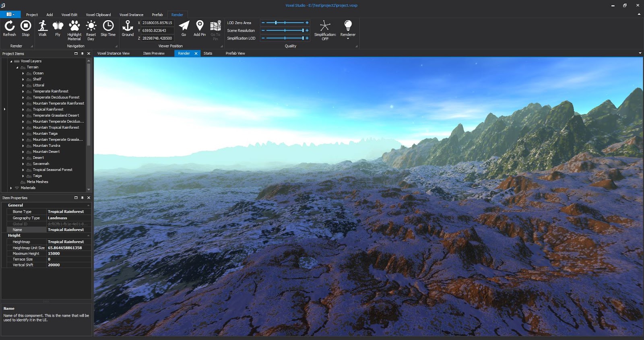The width and height of the screenshot is (644, 340).
Task: Adjust the Simplification LOD slider
Action: click(x=285, y=38)
